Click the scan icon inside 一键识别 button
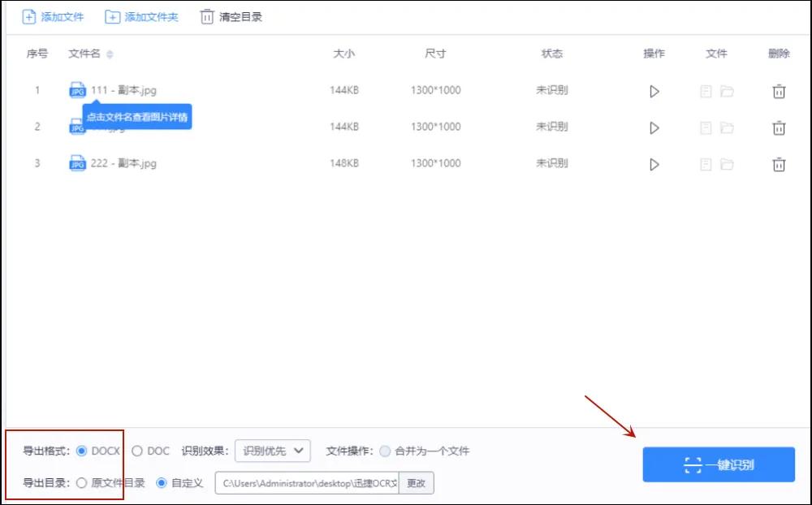This screenshot has width=812, height=505. (x=693, y=464)
